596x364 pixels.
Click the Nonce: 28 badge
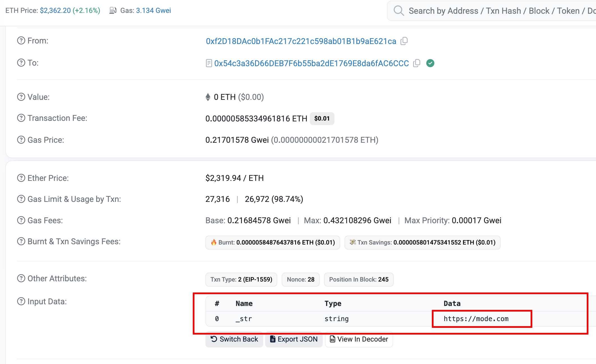click(301, 280)
